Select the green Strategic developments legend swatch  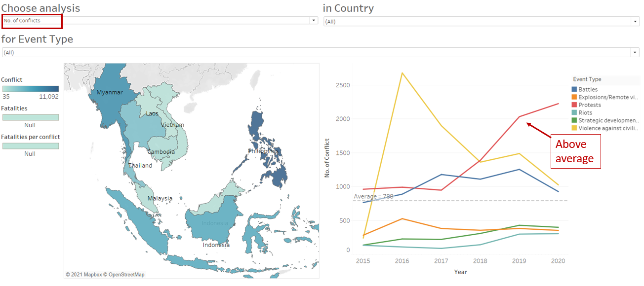(x=574, y=120)
